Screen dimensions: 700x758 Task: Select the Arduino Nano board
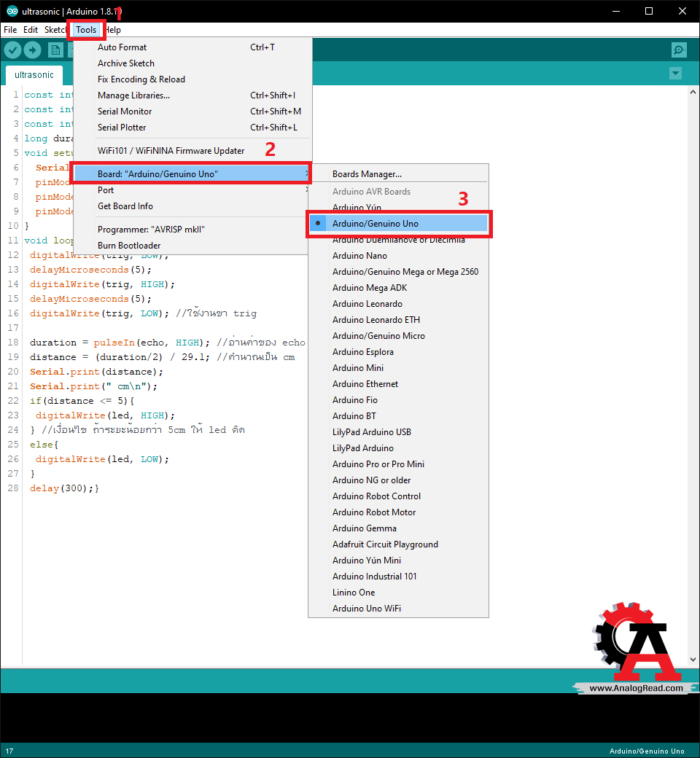pos(398,256)
